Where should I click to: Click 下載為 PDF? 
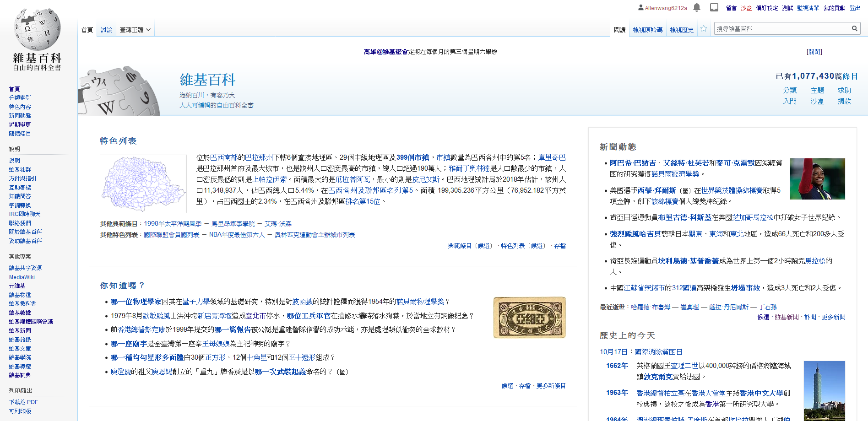(x=24, y=402)
